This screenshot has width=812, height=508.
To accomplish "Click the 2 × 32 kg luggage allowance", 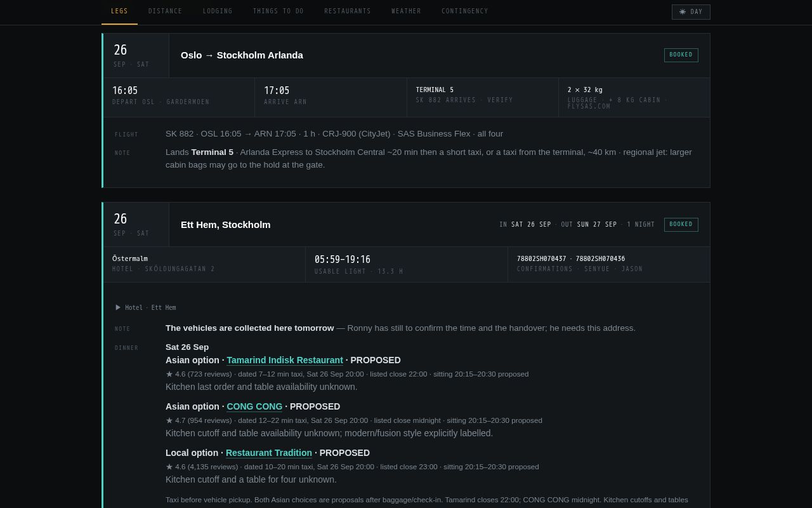I will pos(585,90).
